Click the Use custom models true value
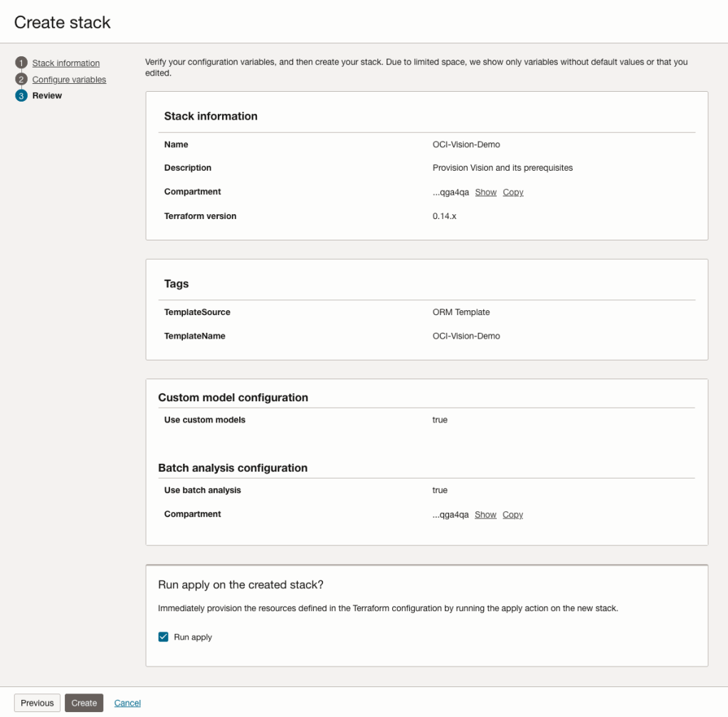This screenshot has height=717, width=728. (x=440, y=420)
